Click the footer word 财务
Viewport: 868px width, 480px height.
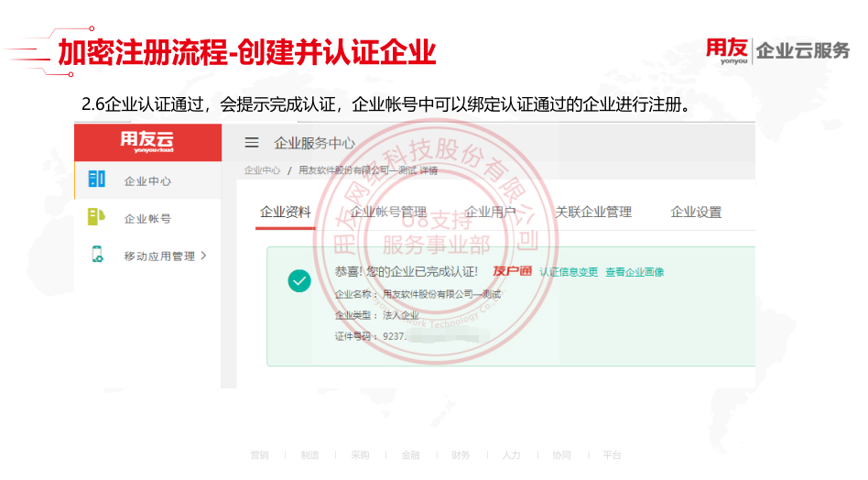(461, 455)
